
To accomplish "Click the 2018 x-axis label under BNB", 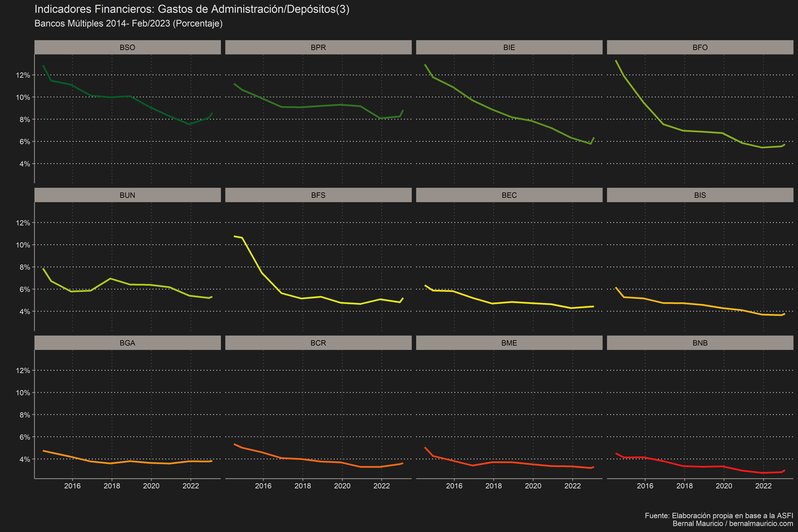I will pyautogui.click(x=685, y=486).
